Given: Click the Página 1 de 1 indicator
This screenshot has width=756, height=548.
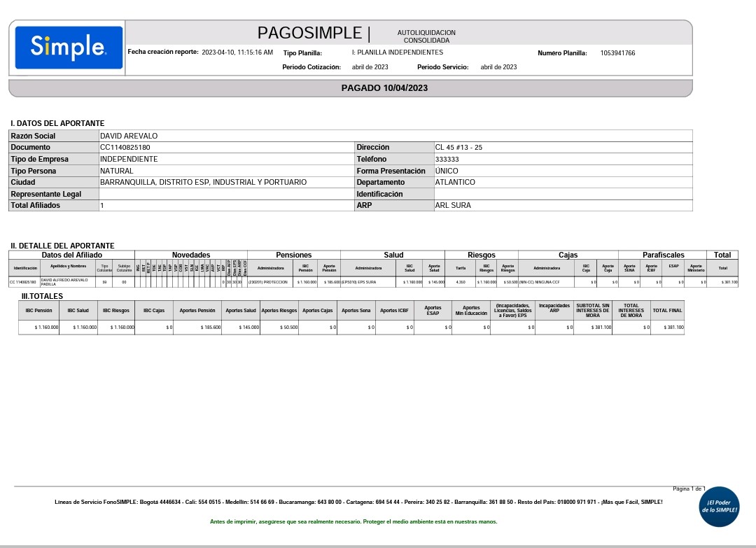Looking at the screenshot, I should [x=689, y=489].
